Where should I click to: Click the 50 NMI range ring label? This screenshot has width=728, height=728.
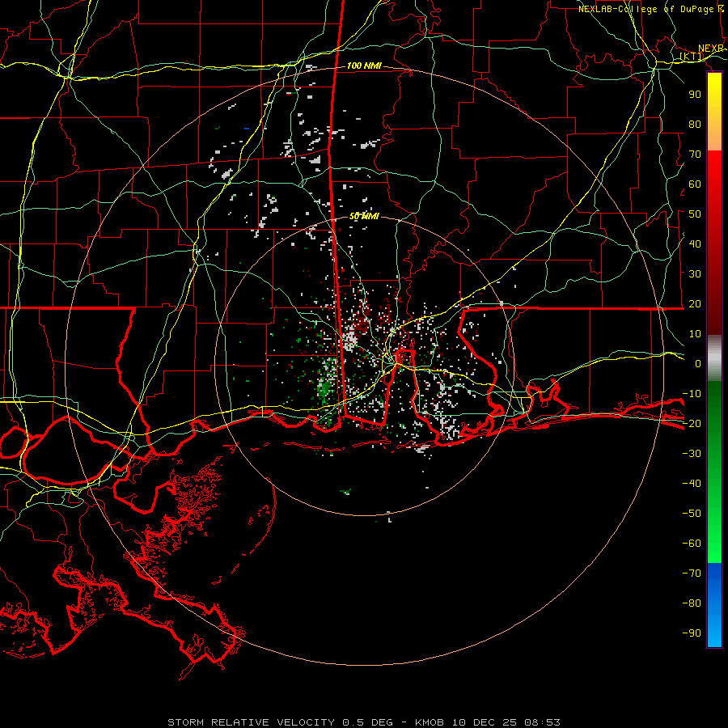(x=364, y=216)
